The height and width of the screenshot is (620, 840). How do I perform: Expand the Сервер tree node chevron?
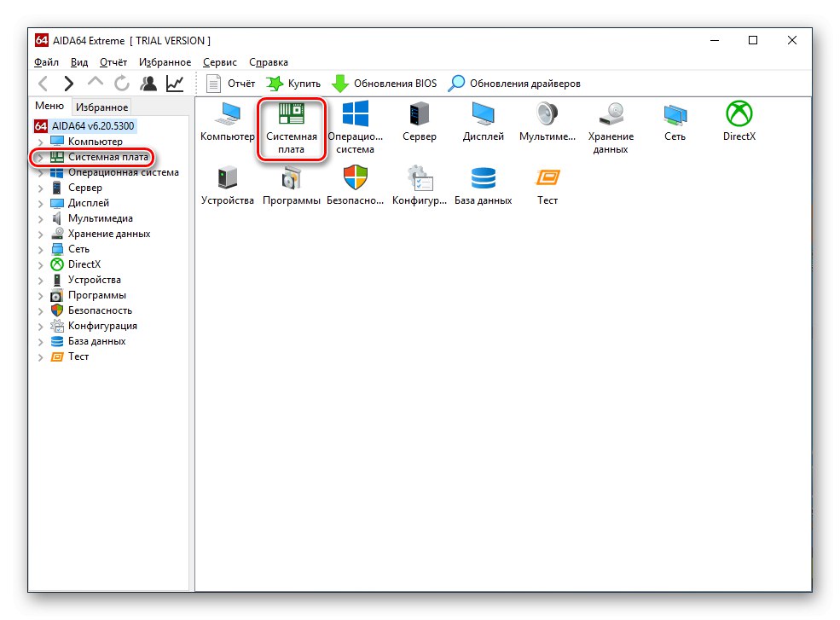41,188
